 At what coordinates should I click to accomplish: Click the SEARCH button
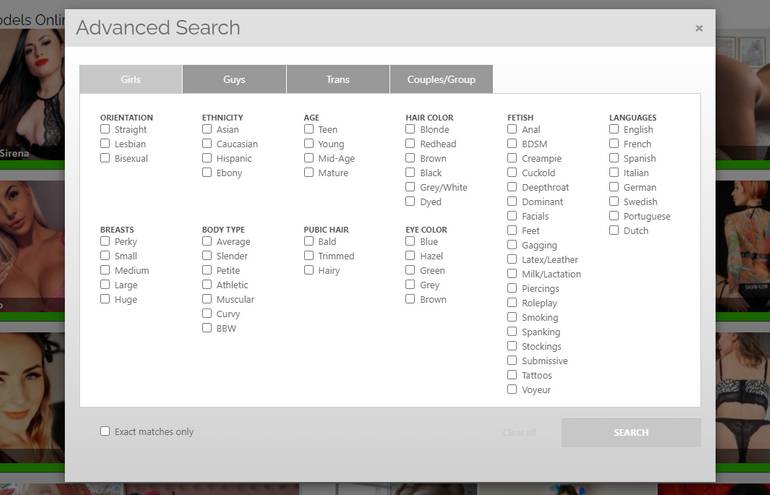(x=631, y=433)
